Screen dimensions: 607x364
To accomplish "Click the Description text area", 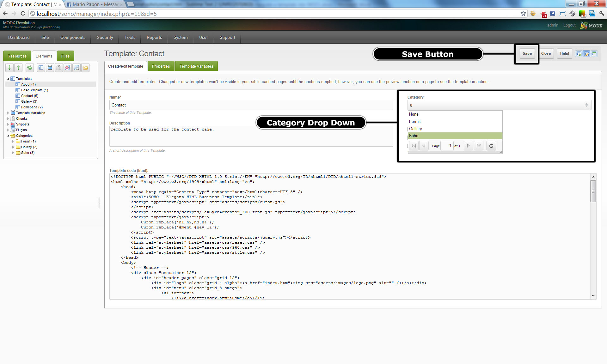I will tap(251, 136).
